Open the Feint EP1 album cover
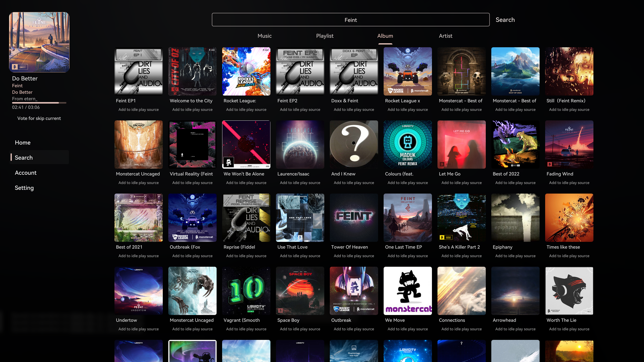 pyautogui.click(x=139, y=71)
